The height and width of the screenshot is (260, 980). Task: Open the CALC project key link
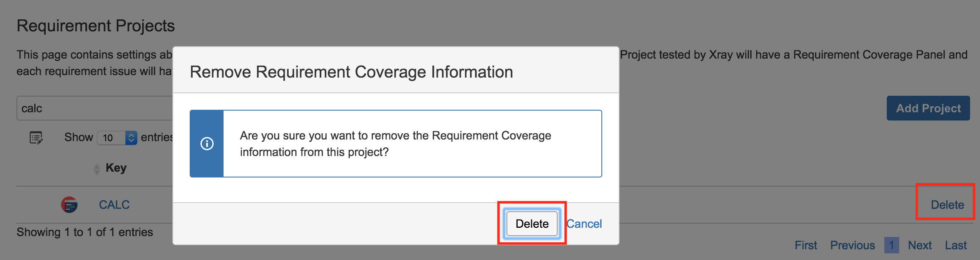pos(114,205)
